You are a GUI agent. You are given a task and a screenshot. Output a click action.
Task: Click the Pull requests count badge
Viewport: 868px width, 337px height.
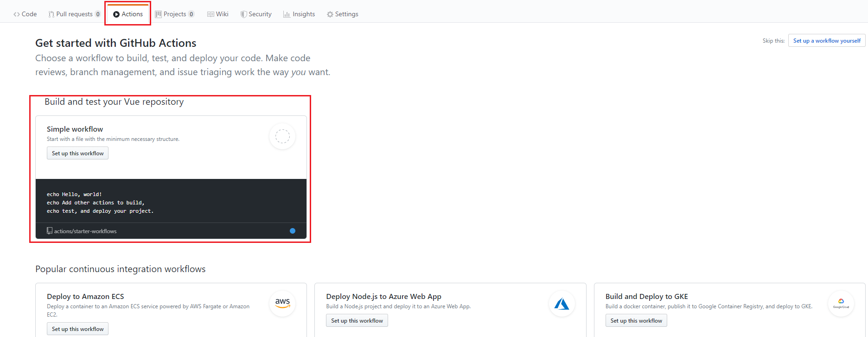98,14
